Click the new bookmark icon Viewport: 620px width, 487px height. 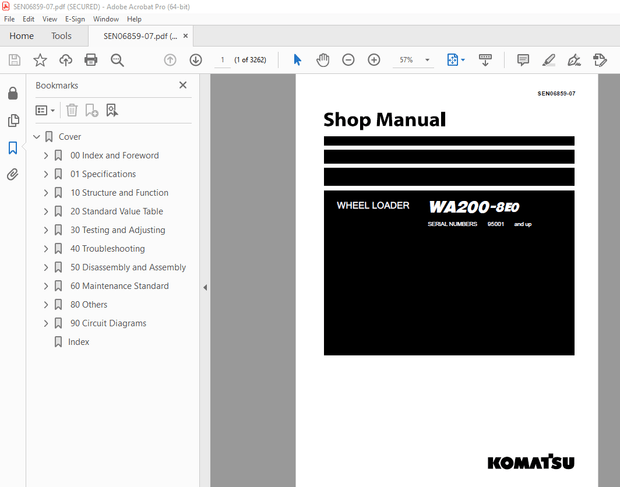tap(92, 110)
